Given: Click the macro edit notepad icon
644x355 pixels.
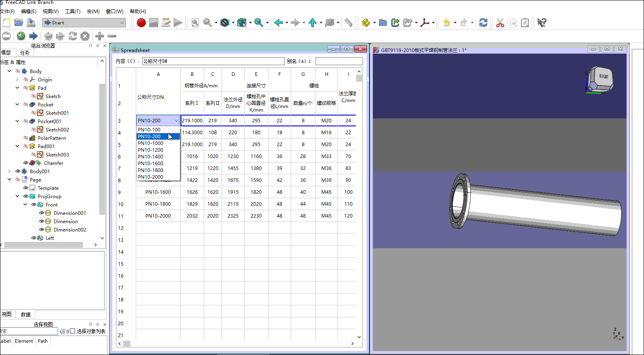Looking at the screenshot, I should (x=166, y=23).
